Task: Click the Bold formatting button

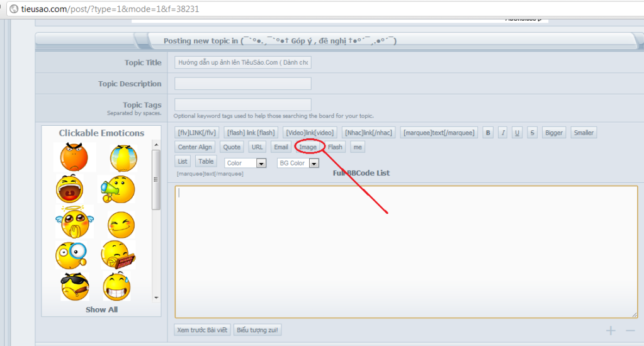Action: 489,133
